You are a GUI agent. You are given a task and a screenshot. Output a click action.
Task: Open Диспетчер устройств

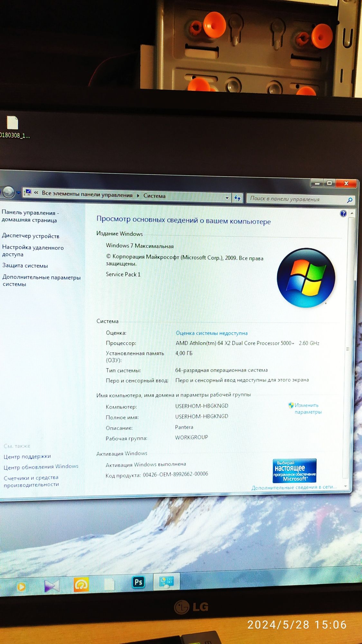click(x=31, y=236)
